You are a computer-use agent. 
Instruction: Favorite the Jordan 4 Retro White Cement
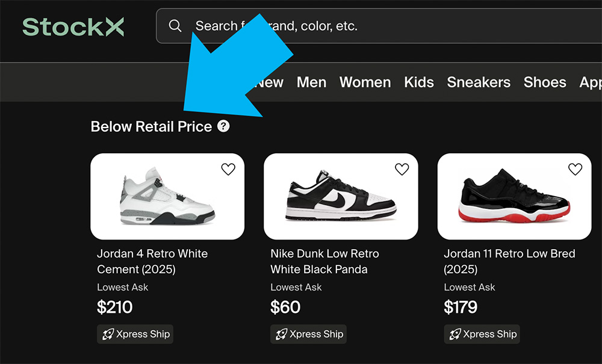coord(228,170)
